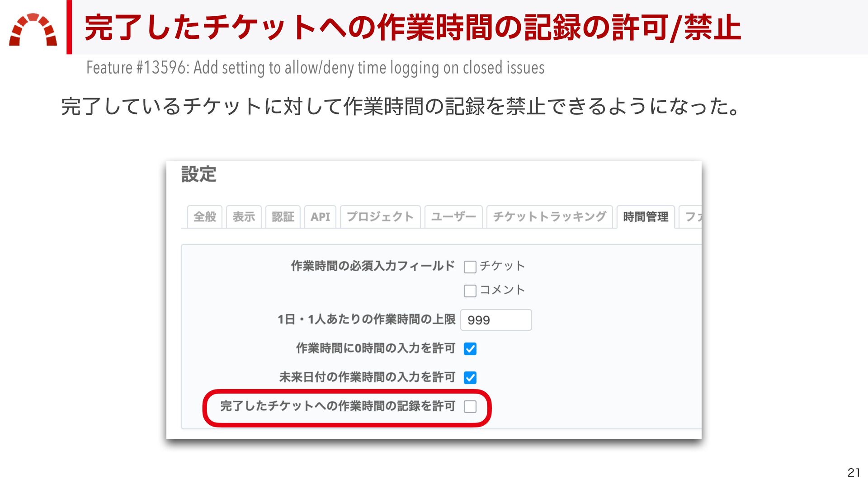Image resolution: width=868 pixels, height=488 pixels.
Task: Uncheck 未来日付の作業時間の入力を許可 checkbox
Action: point(470,377)
